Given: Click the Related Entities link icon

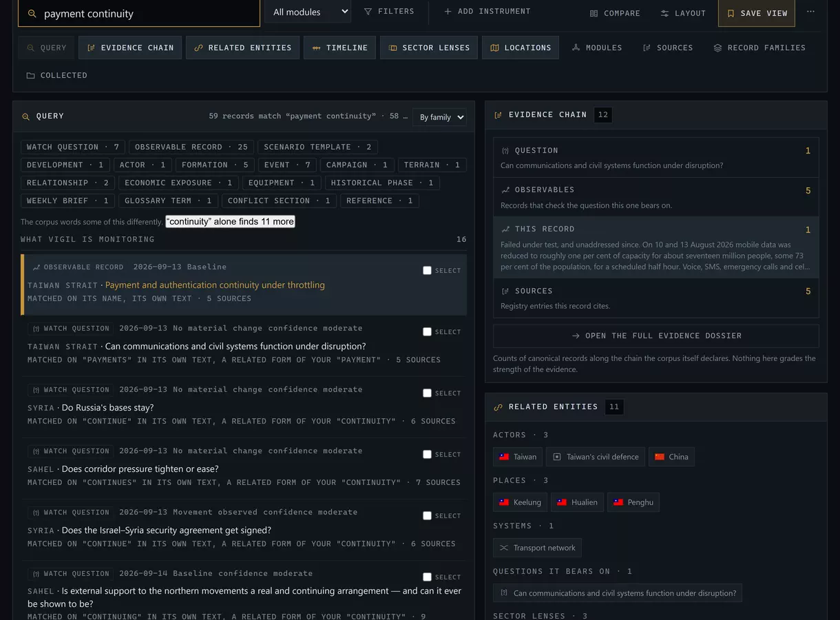Looking at the screenshot, I should 198,48.
